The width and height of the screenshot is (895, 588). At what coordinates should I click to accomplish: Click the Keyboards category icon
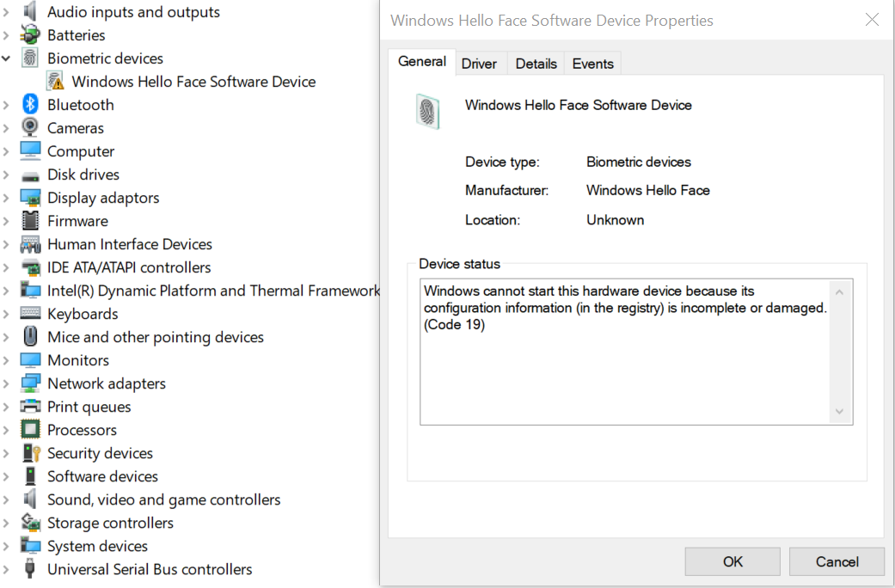30,314
